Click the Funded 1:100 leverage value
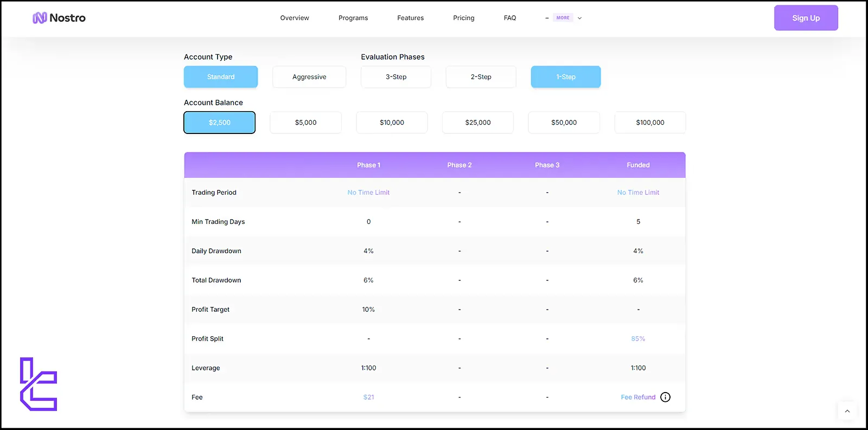The image size is (868, 430). coord(638,368)
